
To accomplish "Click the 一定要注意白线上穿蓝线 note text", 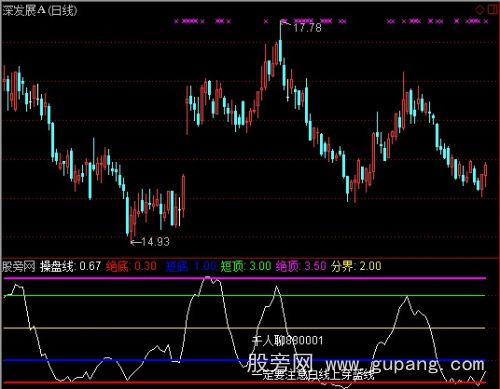I will [313, 375].
